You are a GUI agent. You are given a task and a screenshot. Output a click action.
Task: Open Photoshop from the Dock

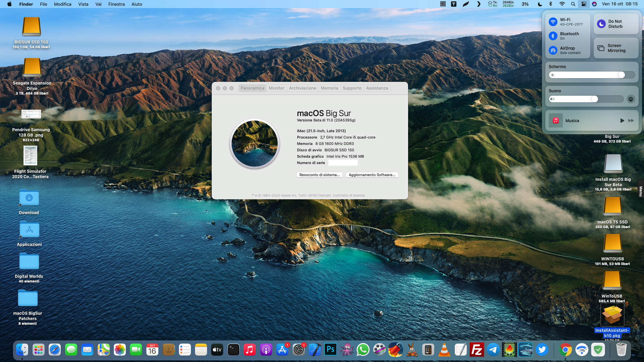(331, 350)
